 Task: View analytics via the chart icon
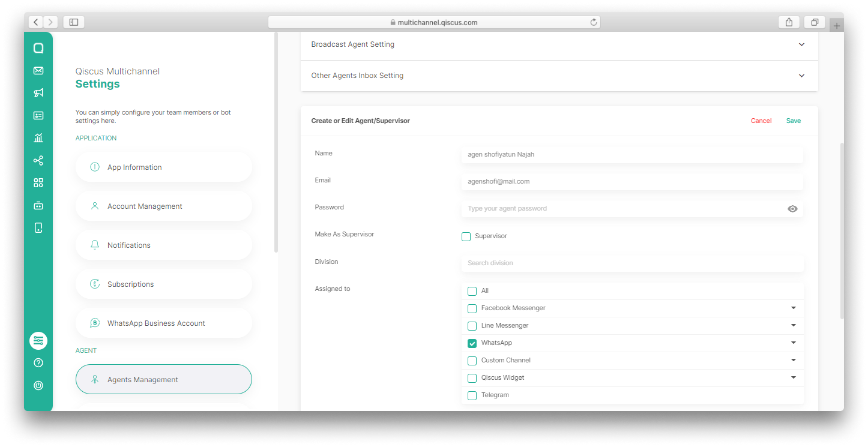tap(38, 137)
